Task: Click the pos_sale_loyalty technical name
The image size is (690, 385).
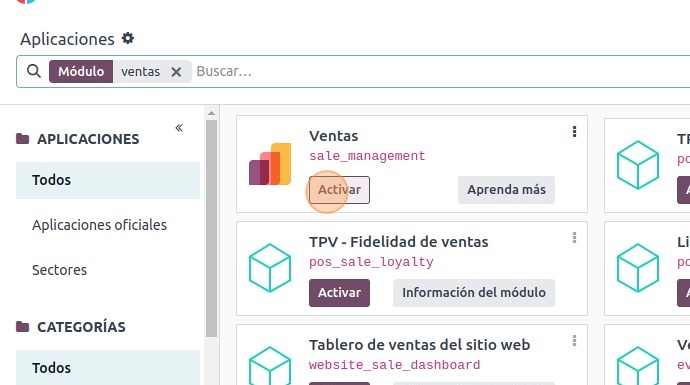Action: pos(371,262)
